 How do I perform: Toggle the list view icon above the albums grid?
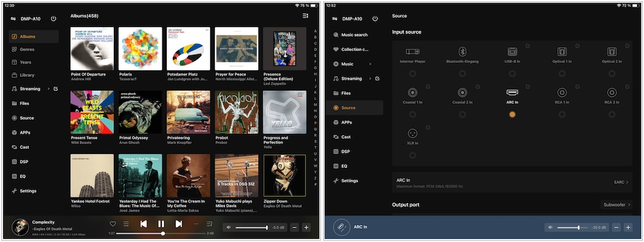(x=305, y=16)
